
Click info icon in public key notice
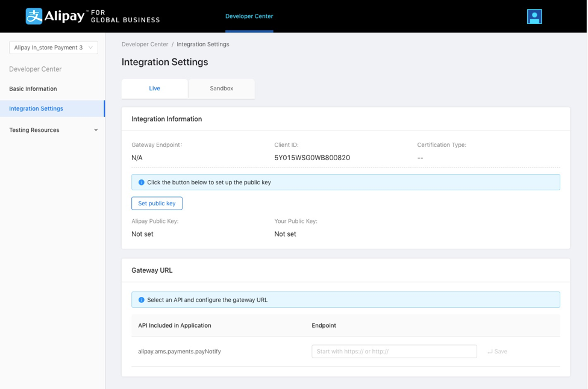pos(142,182)
